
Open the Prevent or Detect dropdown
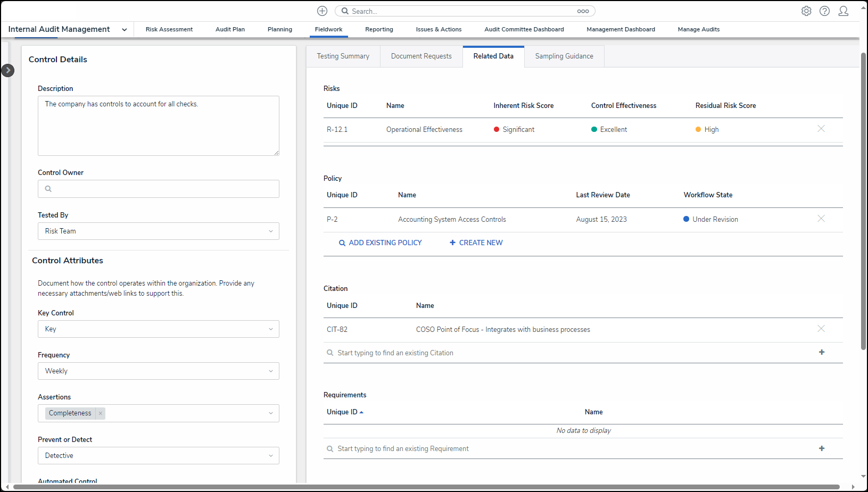click(158, 456)
